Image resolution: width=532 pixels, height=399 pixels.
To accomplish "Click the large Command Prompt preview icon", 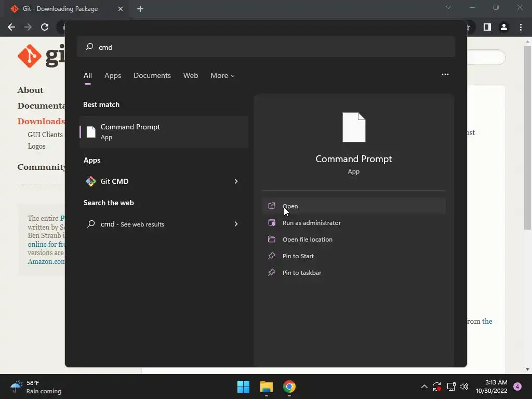I will tap(354, 127).
